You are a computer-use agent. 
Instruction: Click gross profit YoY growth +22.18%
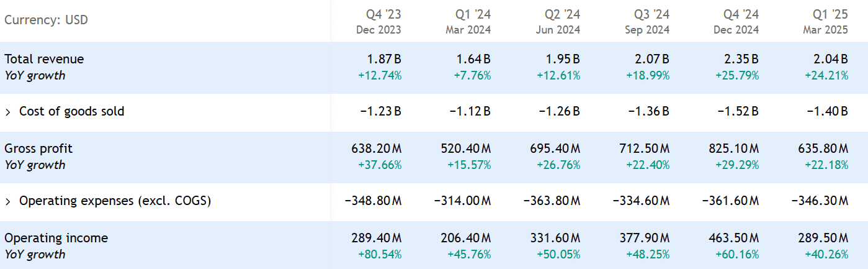(x=826, y=165)
